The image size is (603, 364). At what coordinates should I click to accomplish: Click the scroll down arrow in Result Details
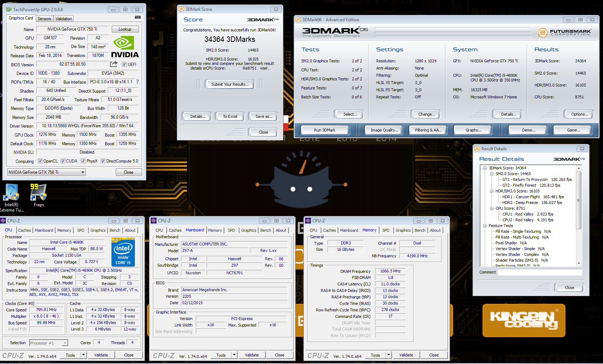[578, 263]
